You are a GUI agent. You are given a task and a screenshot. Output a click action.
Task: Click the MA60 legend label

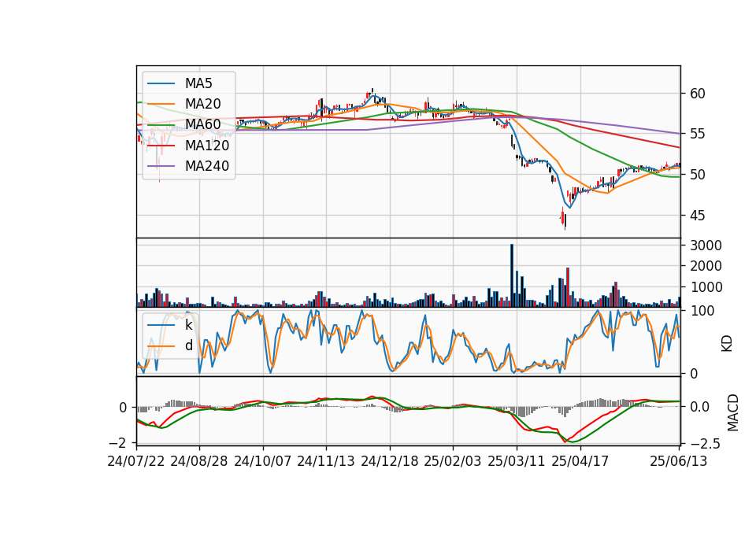[202, 124]
